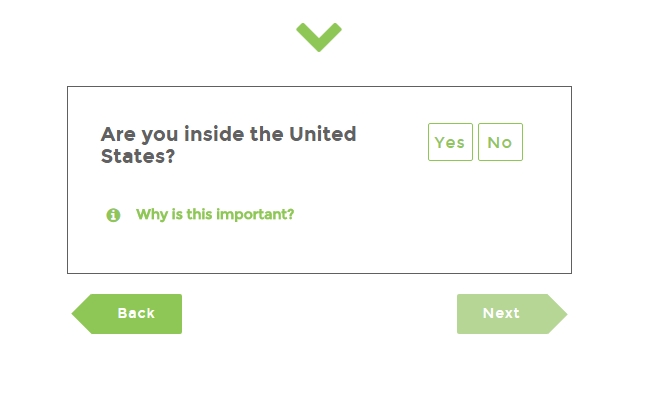Click the 'Back' label text

click(136, 313)
